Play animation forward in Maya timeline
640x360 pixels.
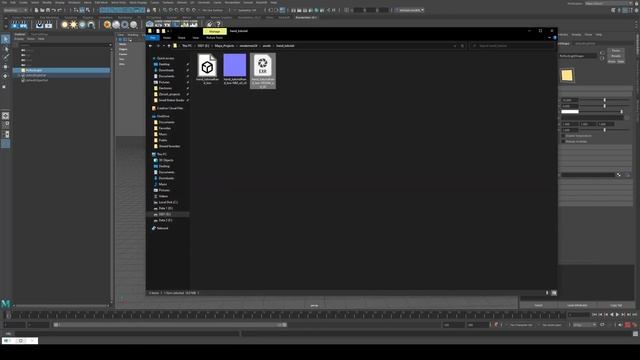tap(618, 315)
